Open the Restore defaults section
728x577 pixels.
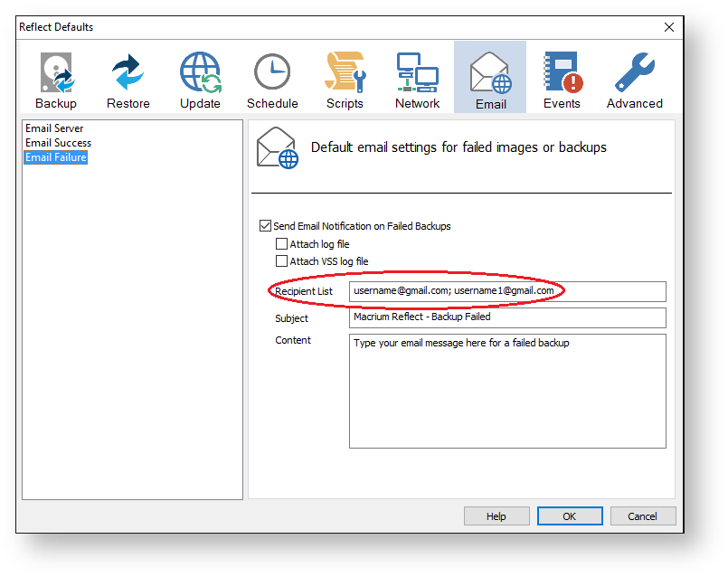128,79
